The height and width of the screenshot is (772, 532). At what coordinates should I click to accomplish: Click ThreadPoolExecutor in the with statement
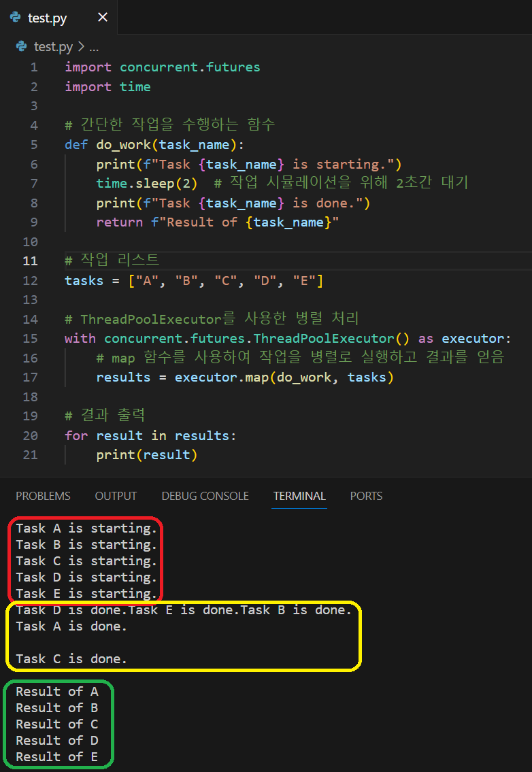324,339
